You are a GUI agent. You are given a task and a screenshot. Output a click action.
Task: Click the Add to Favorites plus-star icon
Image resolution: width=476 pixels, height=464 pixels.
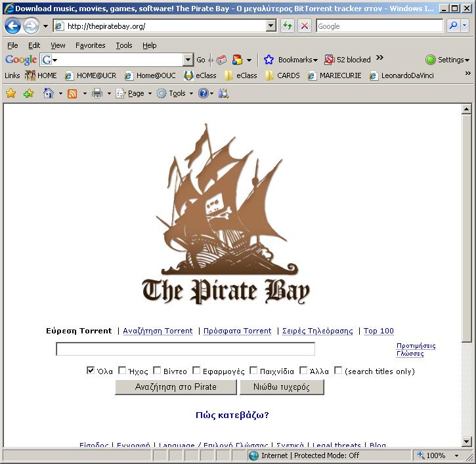[x=28, y=93]
